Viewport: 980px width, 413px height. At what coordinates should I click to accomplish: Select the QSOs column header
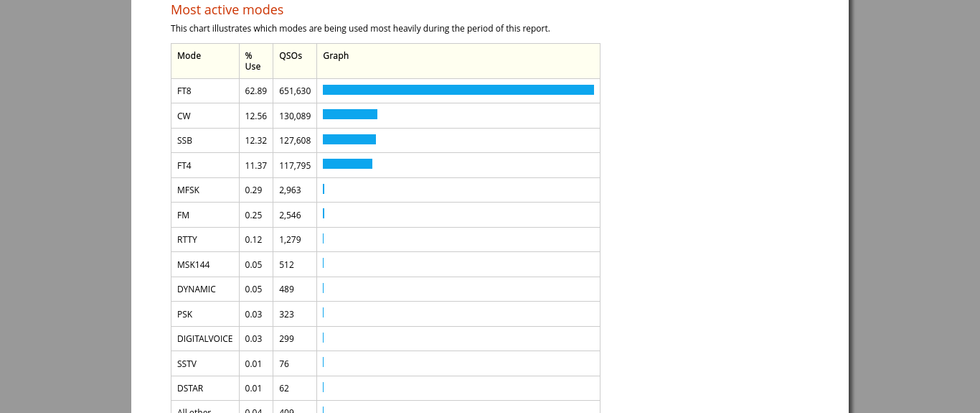(x=291, y=56)
